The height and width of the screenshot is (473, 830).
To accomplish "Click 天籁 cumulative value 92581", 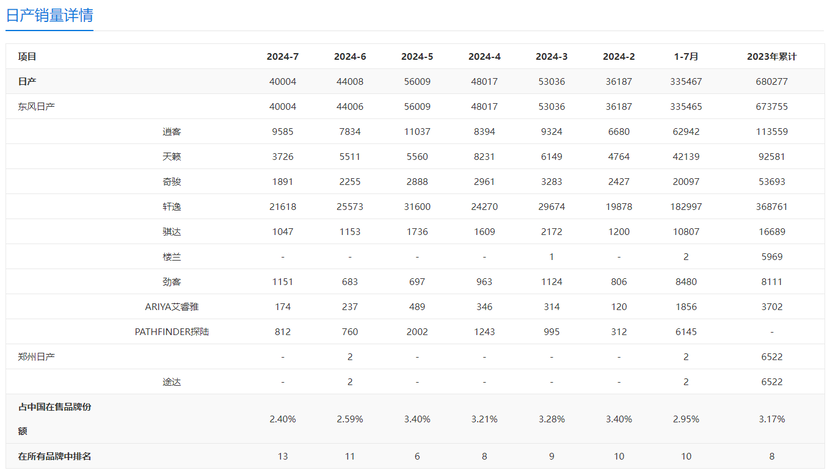I will [772, 157].
